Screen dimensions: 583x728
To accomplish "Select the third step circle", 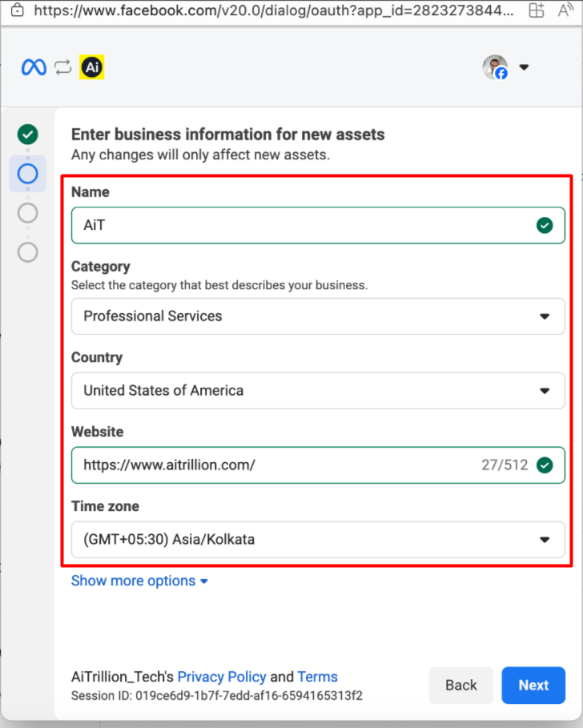I will (x=28, y=213).
